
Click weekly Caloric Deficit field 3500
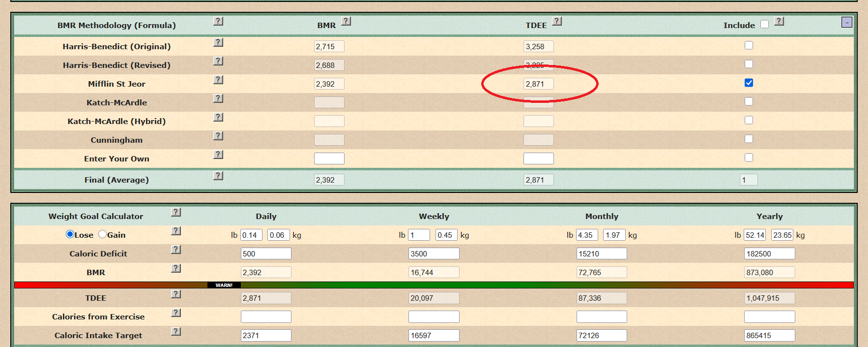coord(434,253)
